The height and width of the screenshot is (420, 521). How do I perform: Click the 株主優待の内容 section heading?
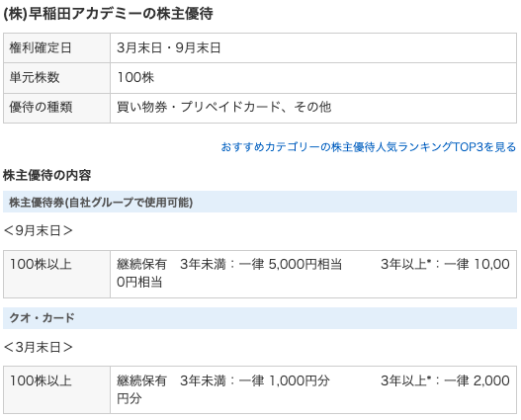tap(46, 175)
